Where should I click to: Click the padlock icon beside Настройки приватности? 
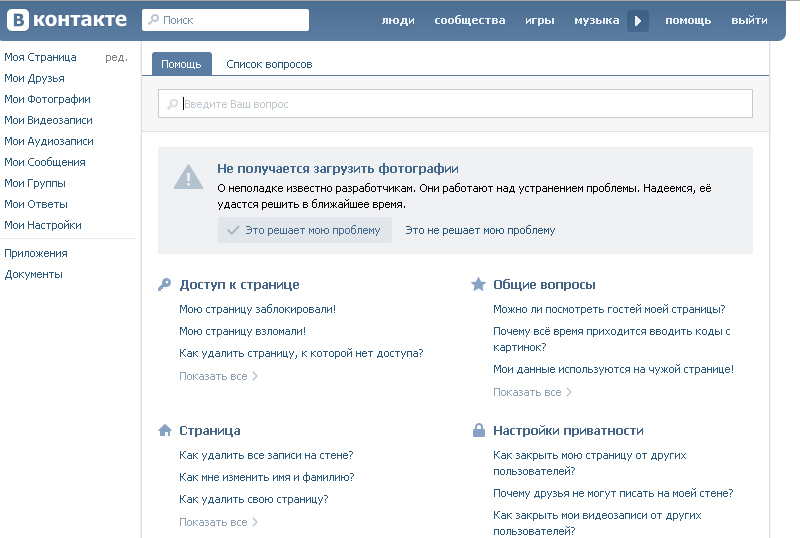point(478,431)
